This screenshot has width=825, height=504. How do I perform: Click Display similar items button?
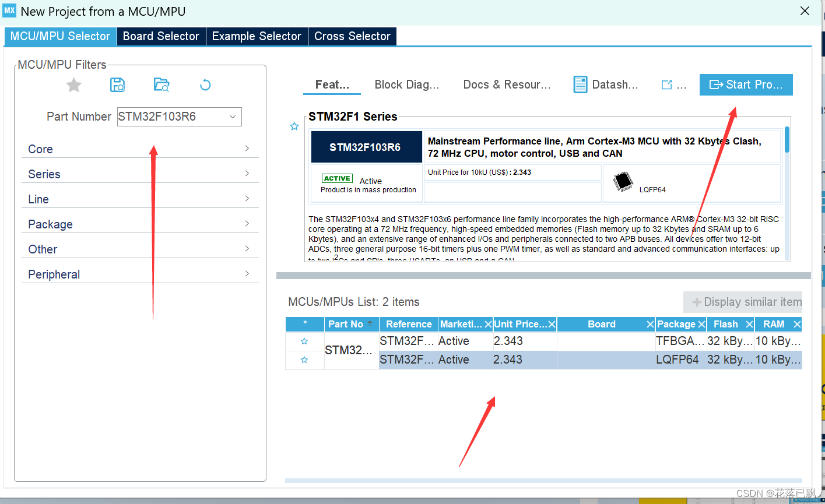pos(743,302)
